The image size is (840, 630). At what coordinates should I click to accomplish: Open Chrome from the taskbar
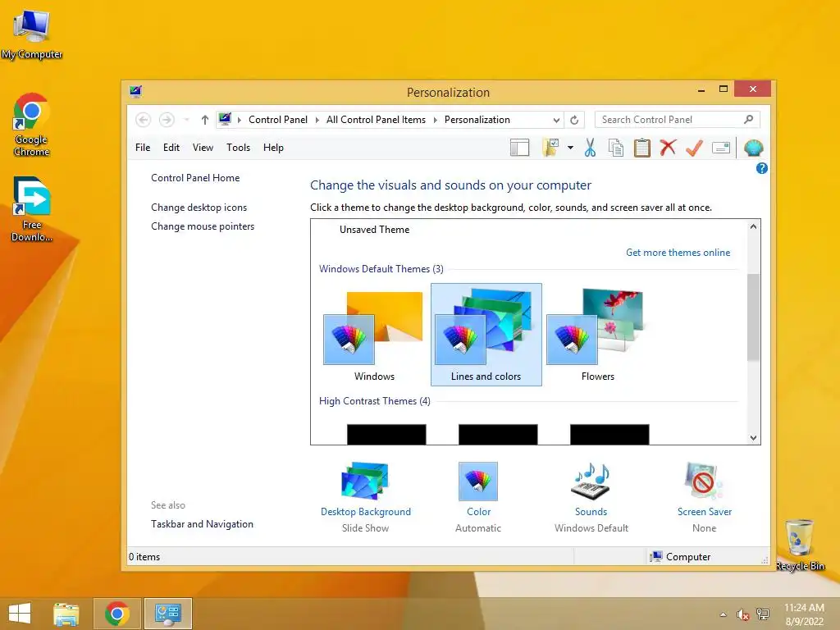[117, 614]
